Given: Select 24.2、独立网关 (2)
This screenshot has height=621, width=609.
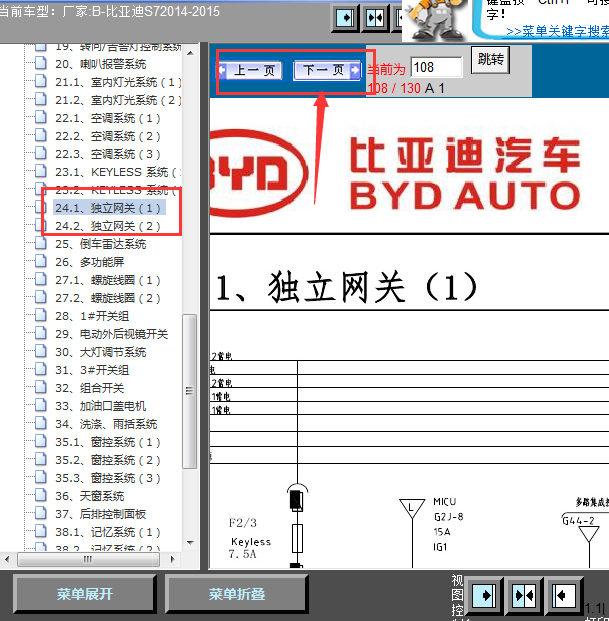Looking at the screenshot, I should 108,226.
